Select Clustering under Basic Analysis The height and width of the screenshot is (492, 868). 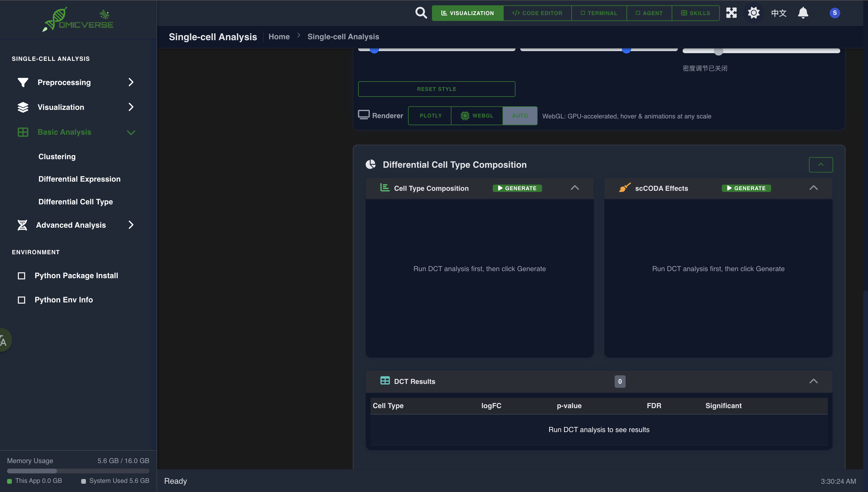click(x=57, y=156)
